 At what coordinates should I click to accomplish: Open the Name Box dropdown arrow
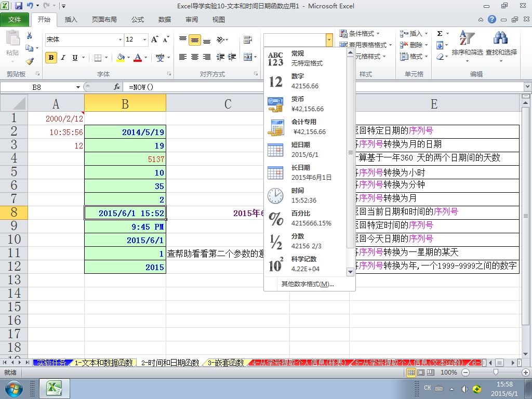click(78, 87)
